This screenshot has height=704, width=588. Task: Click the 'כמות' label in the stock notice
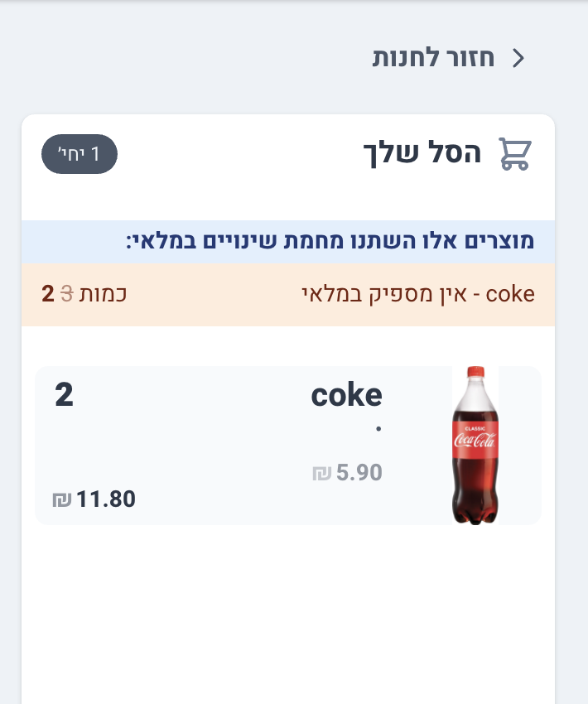tap(103, 294)
